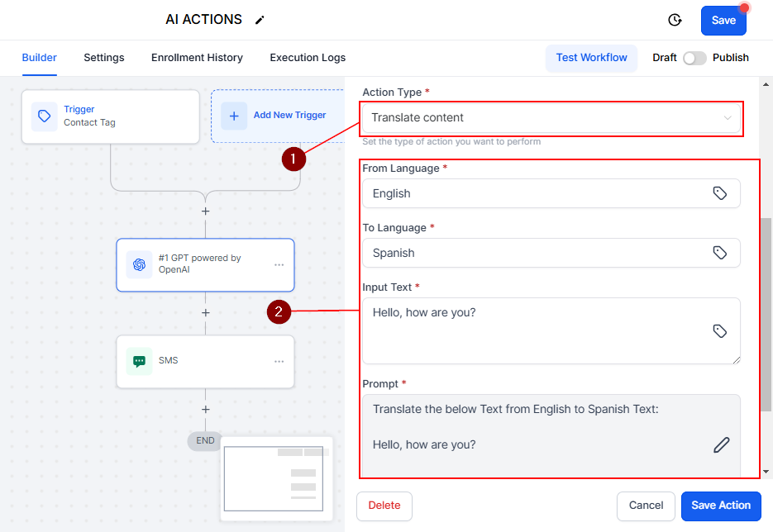The height and width of the screenshot is (532, 773).
Task: Select the OpenAI logo on GPT step
Action: [x=140, y=265]
